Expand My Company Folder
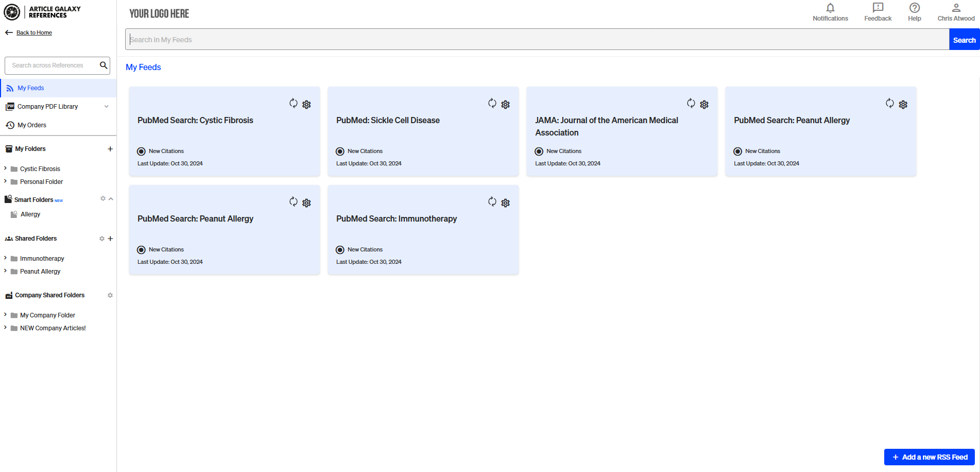 pyautogui.click(x=5, y=315)
